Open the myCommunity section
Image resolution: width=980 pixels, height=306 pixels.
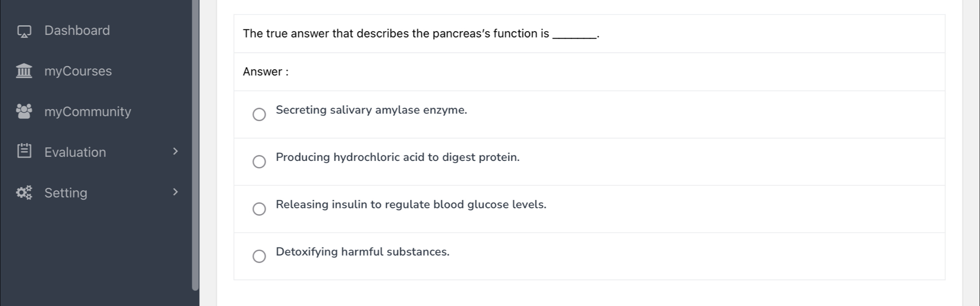click(87, 112)
